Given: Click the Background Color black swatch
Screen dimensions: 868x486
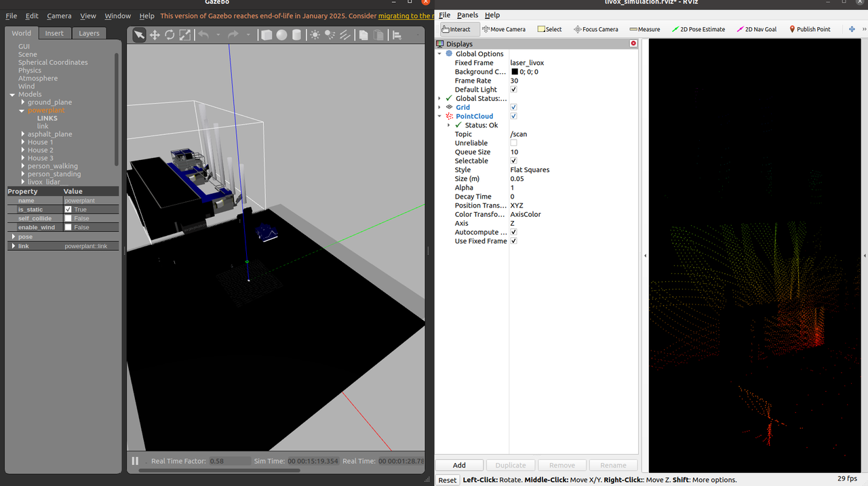Looking at the screenshot, I should coord(515,72).
